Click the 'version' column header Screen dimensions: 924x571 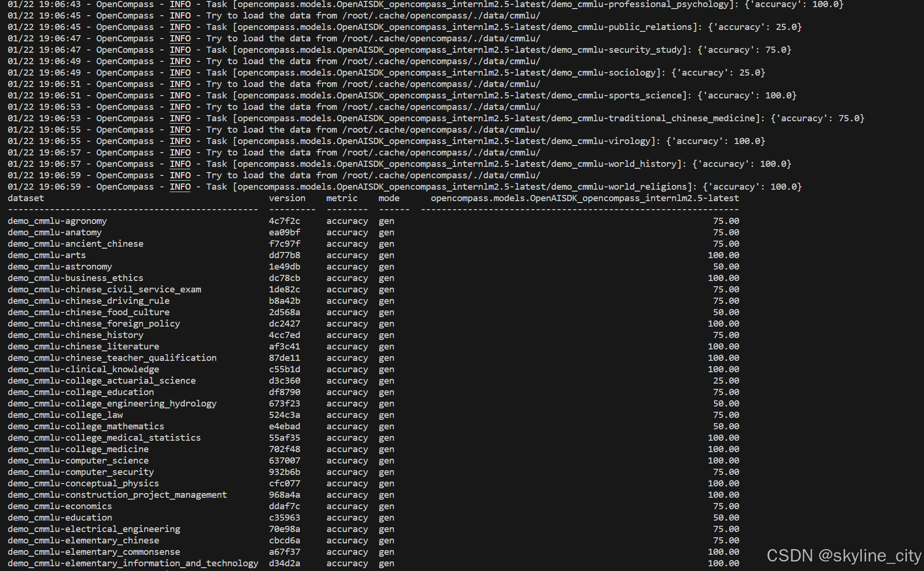tap(287, 198)
